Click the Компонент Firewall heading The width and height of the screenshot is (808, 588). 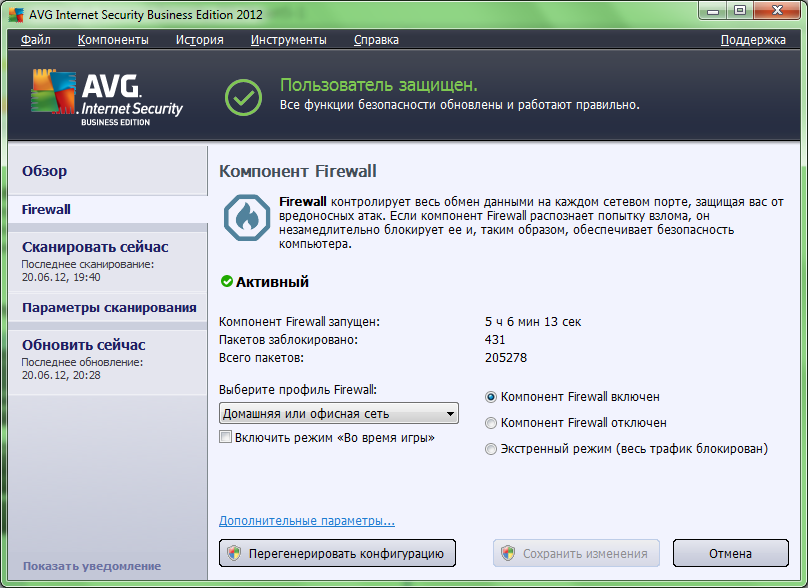298,171
